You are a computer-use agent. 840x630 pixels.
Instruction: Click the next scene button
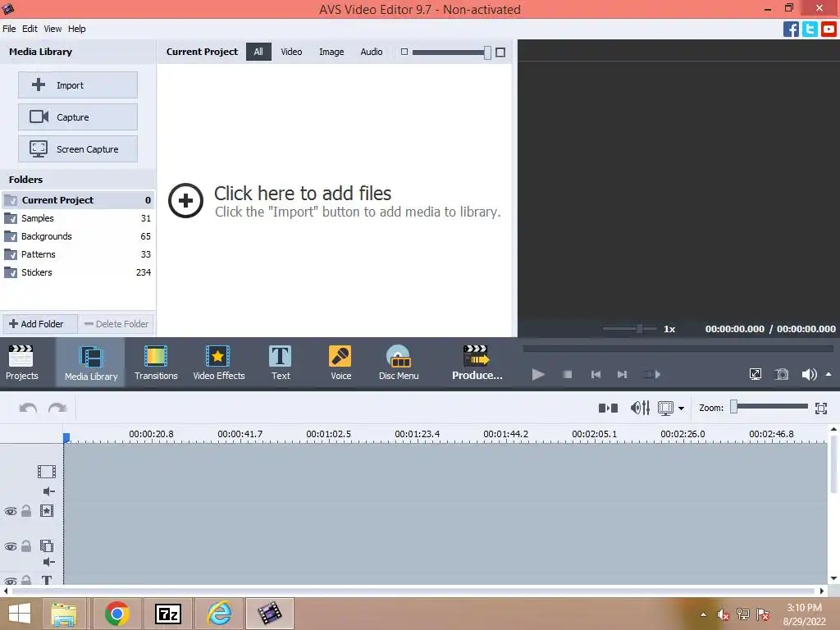click(651, 374)
